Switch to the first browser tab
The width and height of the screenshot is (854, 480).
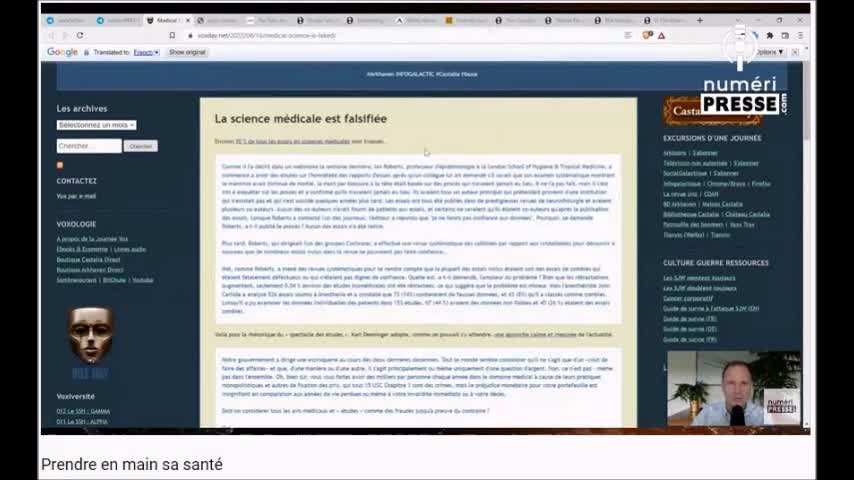point(66,20)
